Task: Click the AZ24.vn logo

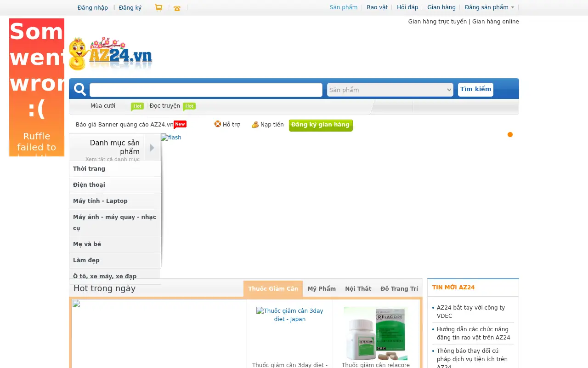Action: [111, 53]
